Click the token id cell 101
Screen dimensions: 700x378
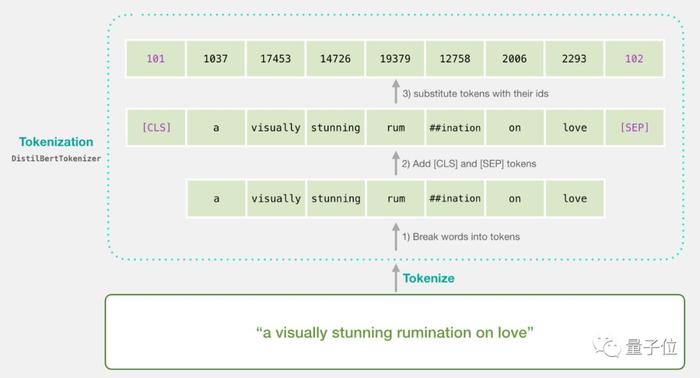[156, 58]
